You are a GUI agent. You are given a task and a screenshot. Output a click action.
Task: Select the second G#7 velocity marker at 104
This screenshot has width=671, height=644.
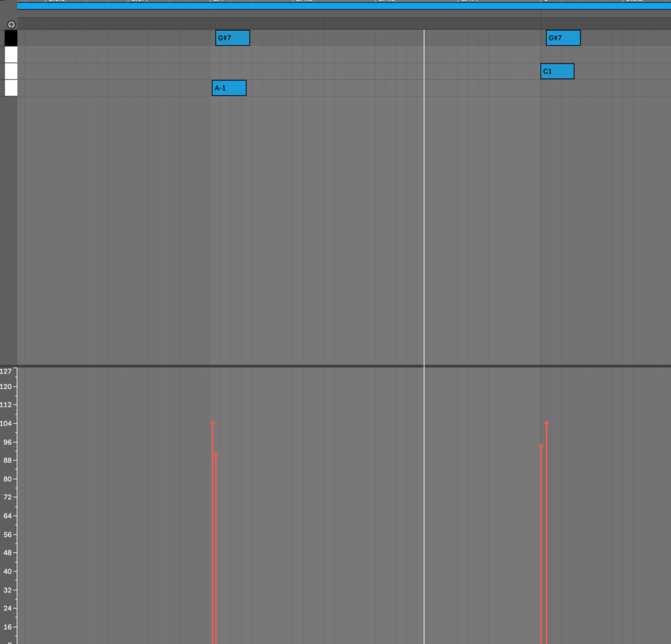(546, 423)
